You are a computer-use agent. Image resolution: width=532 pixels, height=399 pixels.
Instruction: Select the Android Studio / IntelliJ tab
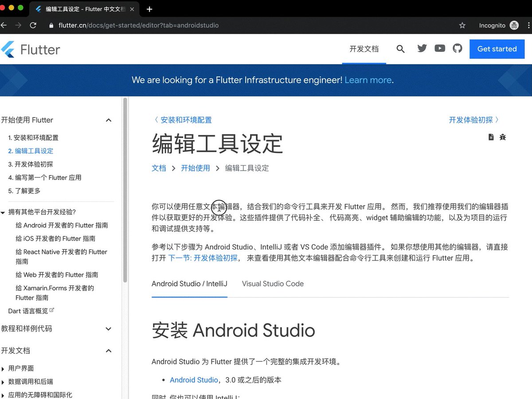coord(189,284)
